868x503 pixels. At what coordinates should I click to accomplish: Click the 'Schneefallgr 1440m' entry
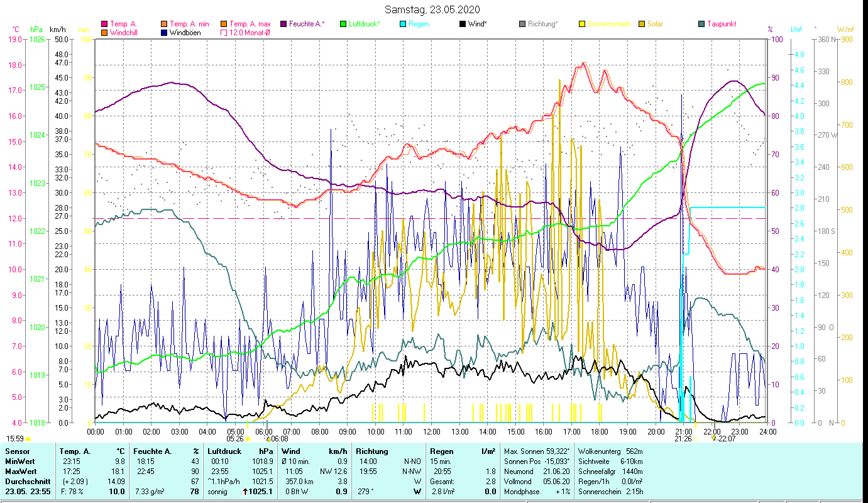[x=610, y=472]
